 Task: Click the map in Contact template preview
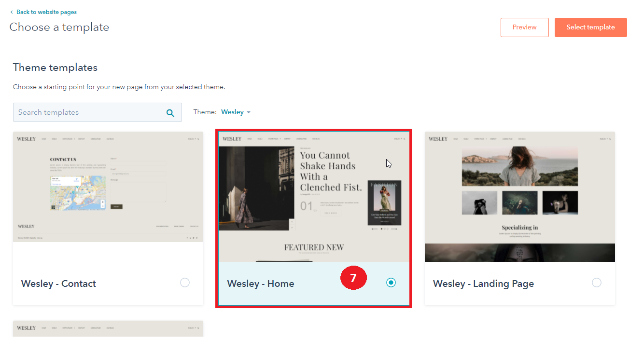point(78,193)
